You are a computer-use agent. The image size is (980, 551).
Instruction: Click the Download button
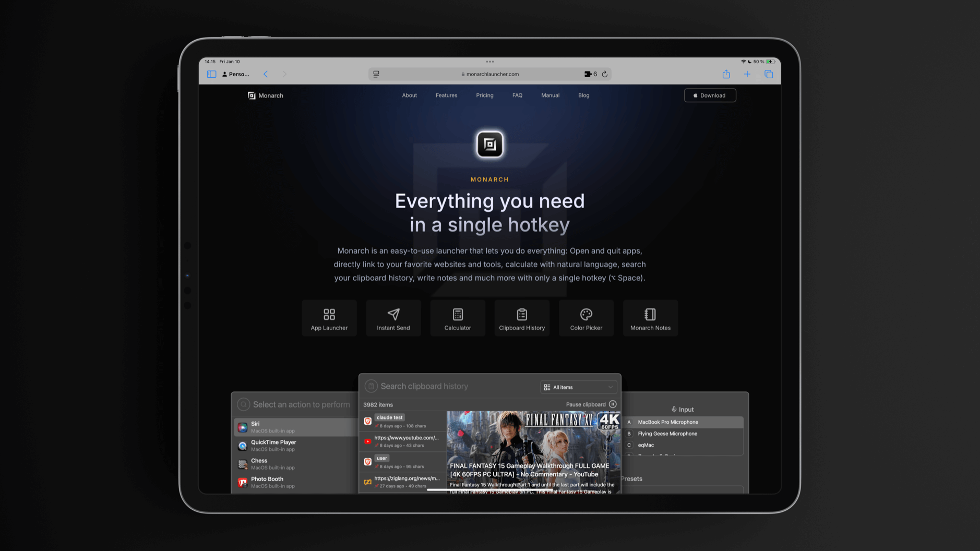click(x=710, y=95)
